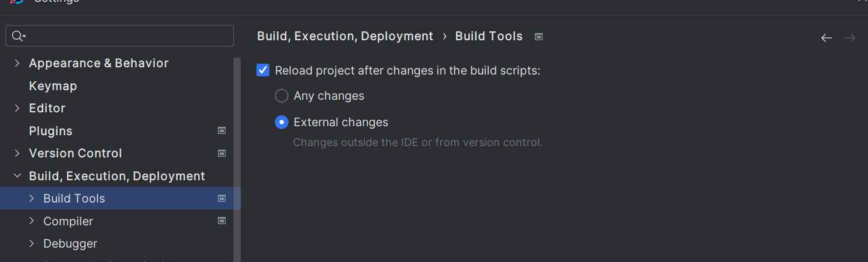Uncheck Reload project after changes checkbox

tap(263, 70)
